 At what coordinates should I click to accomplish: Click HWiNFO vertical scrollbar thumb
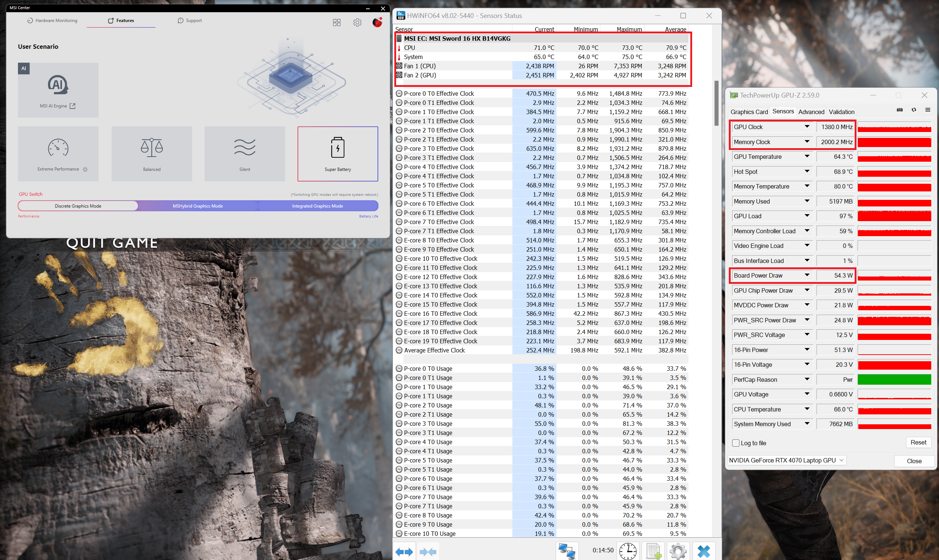pos(716,103)
